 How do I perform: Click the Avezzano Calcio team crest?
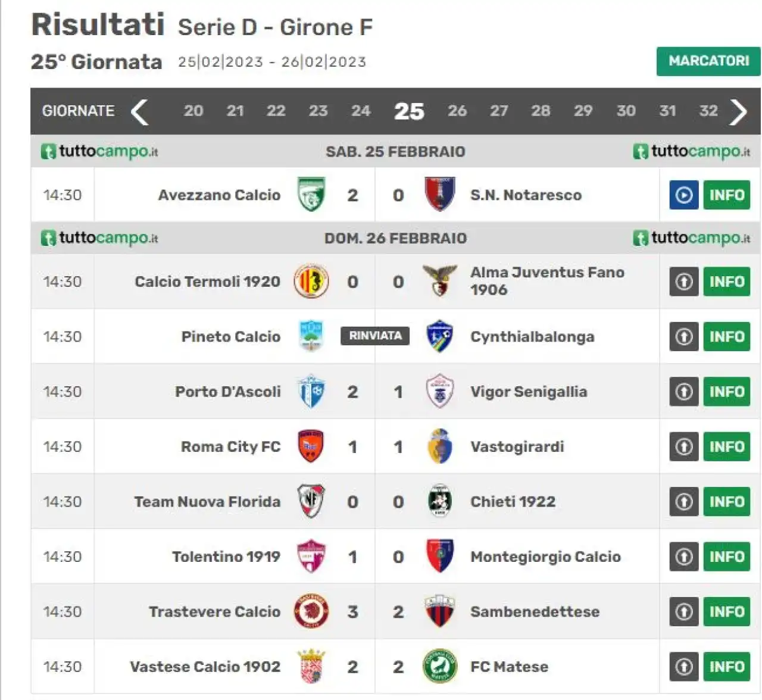[311, 194]
